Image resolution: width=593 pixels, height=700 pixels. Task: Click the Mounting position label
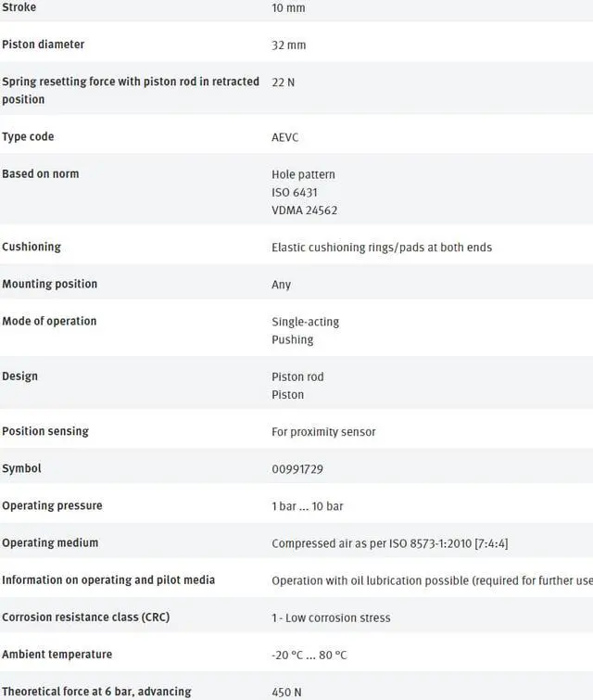pyautogui.click(x=49, y=284)
